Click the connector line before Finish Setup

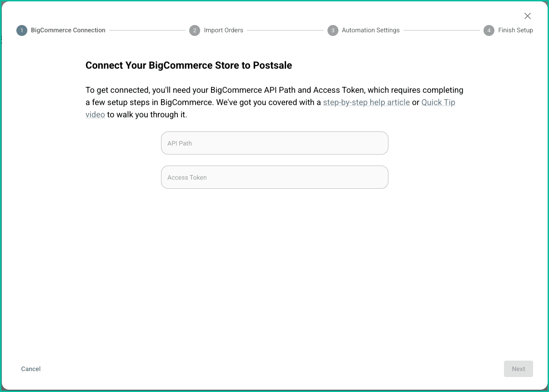(441, 30)
